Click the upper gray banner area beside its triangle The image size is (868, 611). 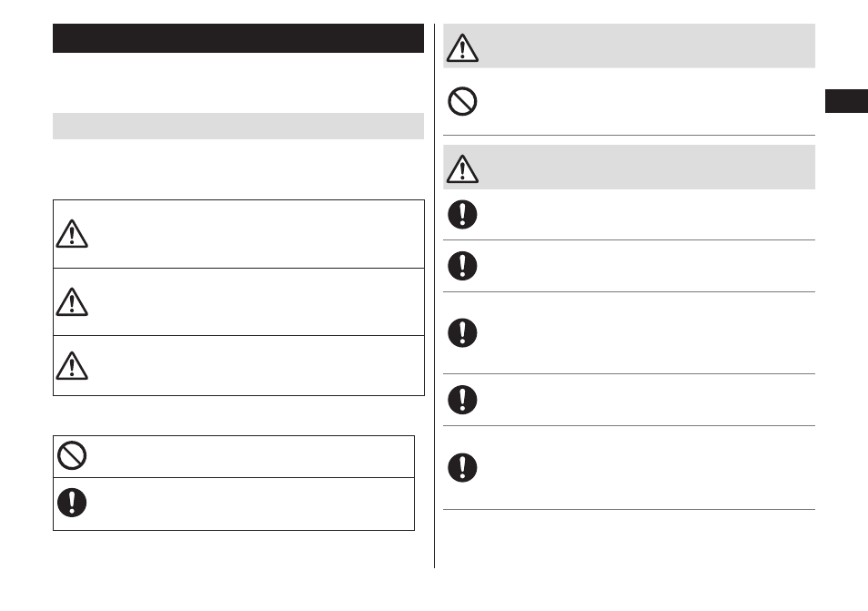tap(647, 46)
